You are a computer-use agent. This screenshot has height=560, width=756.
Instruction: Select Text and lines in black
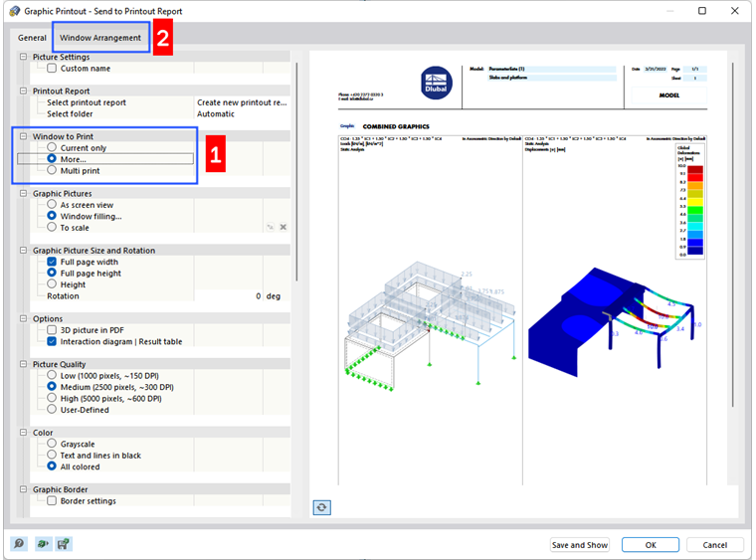(52, 455)
